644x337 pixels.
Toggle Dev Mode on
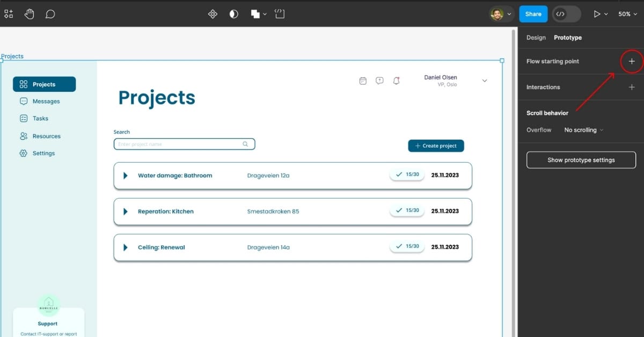coord(566,13)
